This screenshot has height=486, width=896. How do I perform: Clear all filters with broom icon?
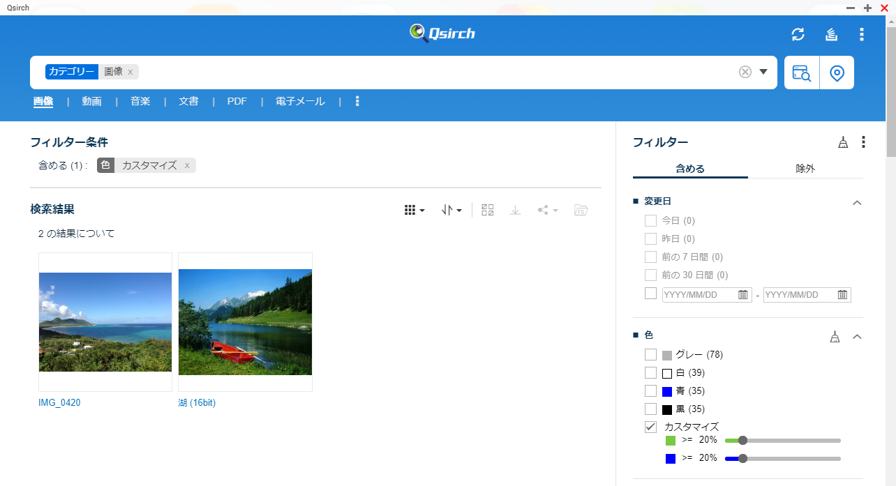coord(843,142)
